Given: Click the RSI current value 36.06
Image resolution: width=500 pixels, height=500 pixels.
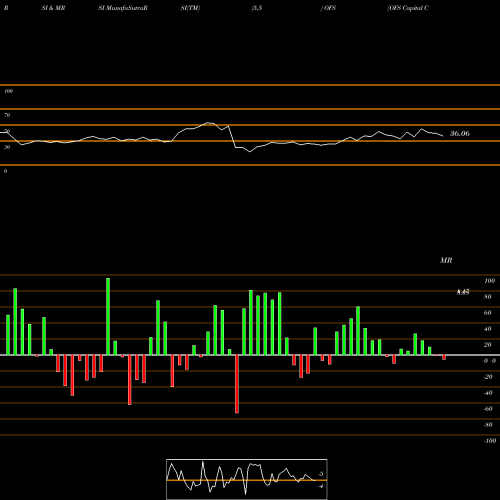Looking at the screenshot, I should [x=460, y=134].
